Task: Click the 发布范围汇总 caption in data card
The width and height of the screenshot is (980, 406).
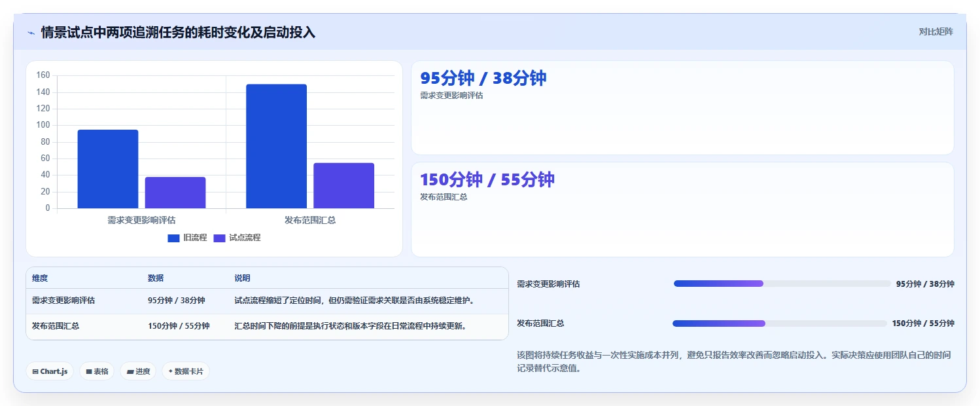Action: [x=444, y=196]
